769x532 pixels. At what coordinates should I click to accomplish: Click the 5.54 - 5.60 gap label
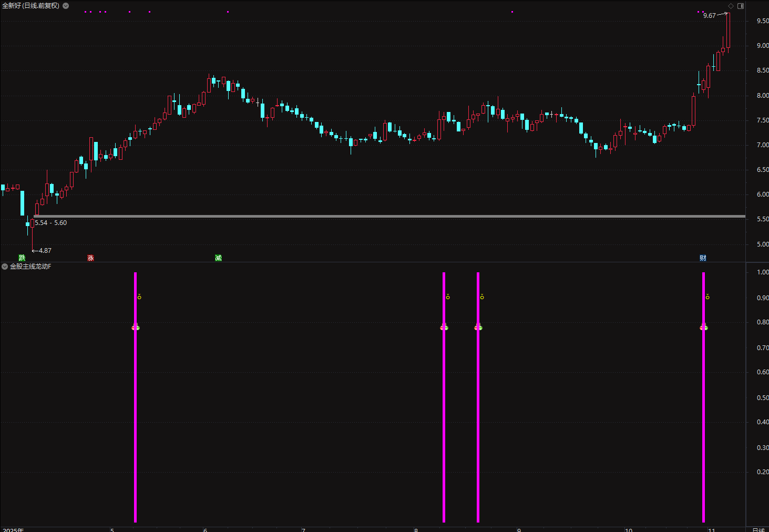point(51,223)
